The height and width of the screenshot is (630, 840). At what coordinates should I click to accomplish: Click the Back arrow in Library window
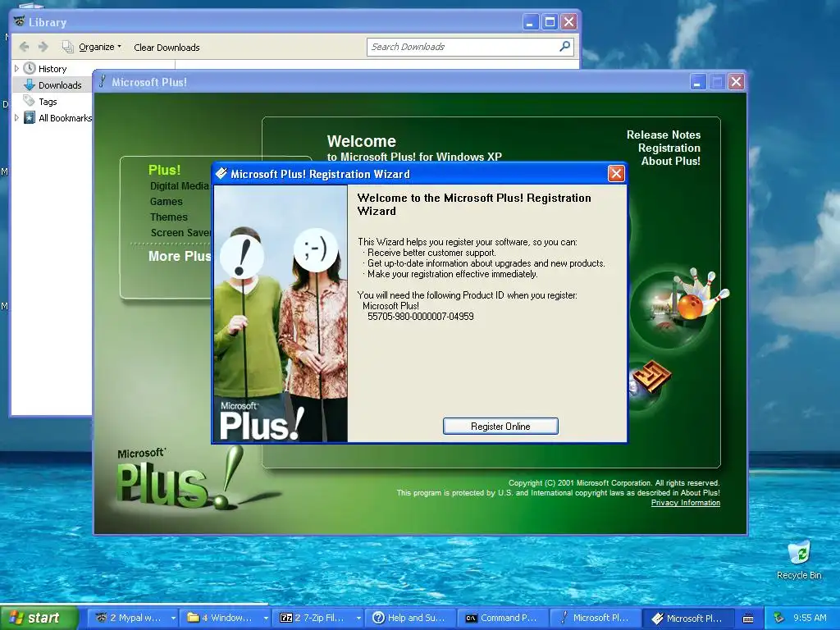(24, 47)
